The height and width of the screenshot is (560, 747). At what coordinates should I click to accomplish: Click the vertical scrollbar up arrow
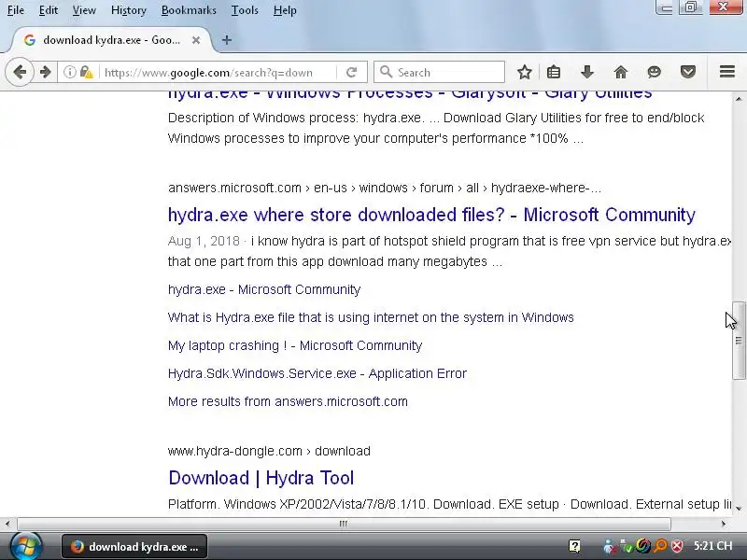[739, 99]
